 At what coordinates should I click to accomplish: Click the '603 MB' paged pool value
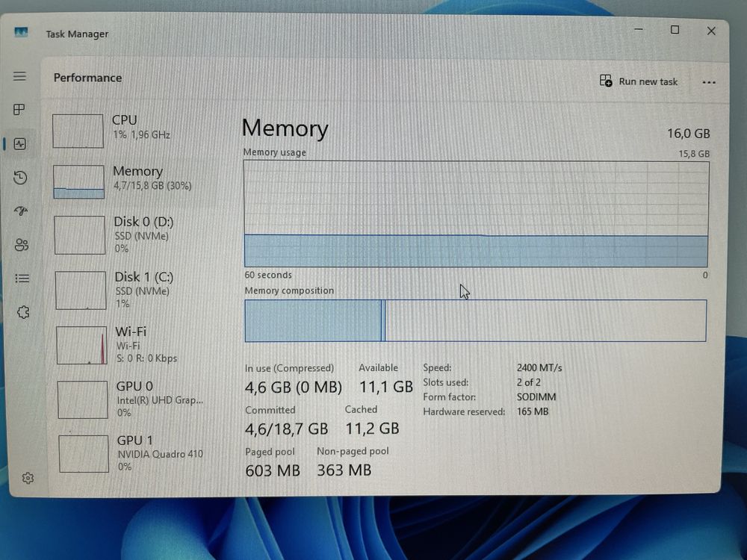click(273, 470)
